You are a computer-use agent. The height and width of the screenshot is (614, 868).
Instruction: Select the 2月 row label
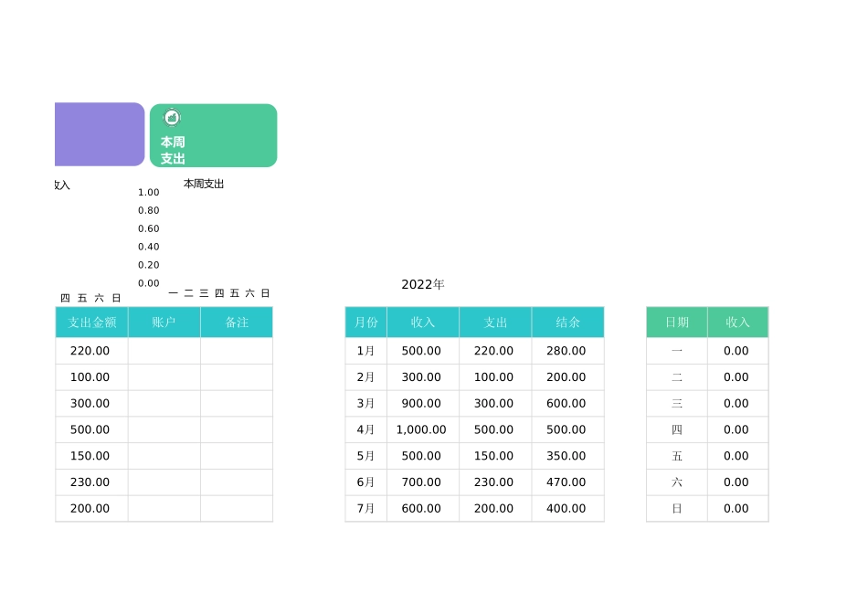(365, 377)
